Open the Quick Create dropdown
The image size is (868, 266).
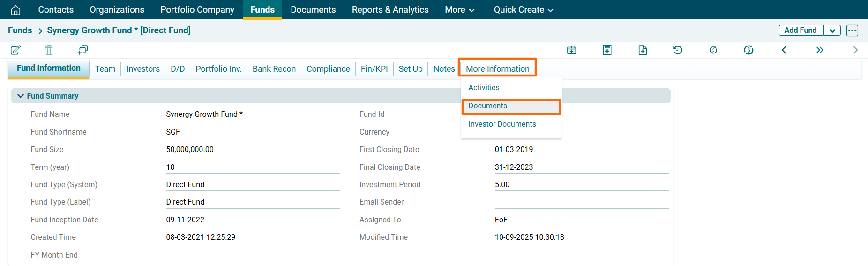523,10
